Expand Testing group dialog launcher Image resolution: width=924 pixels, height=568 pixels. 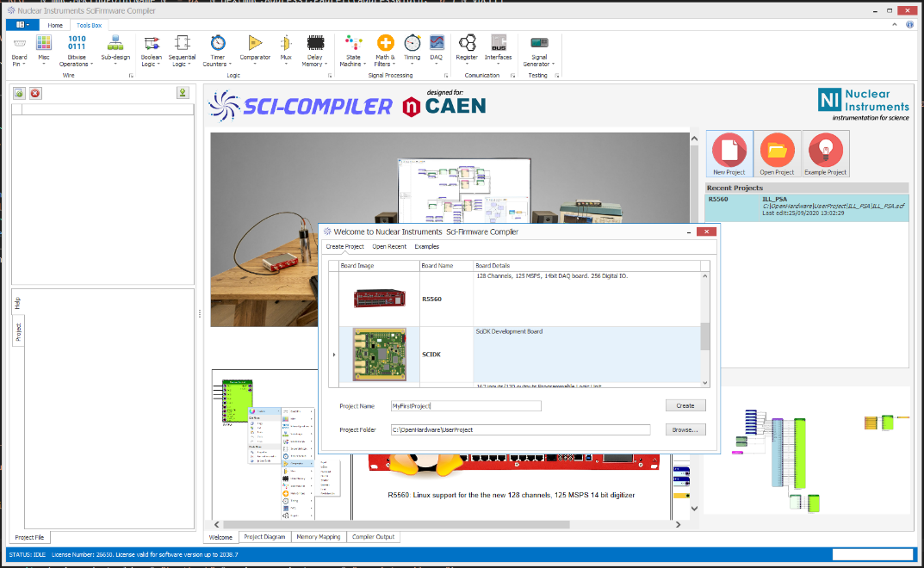(x=556, y=76)
